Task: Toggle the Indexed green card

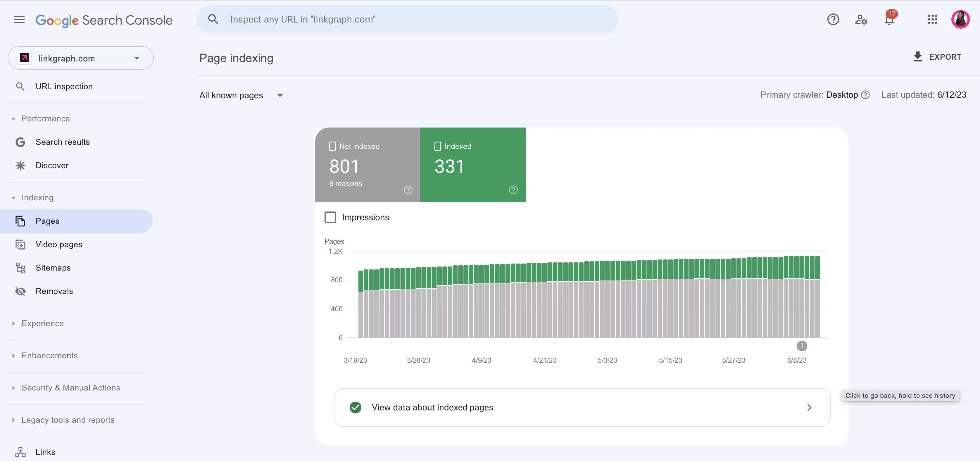Action: pyautogui.click(x=472, y=164)
